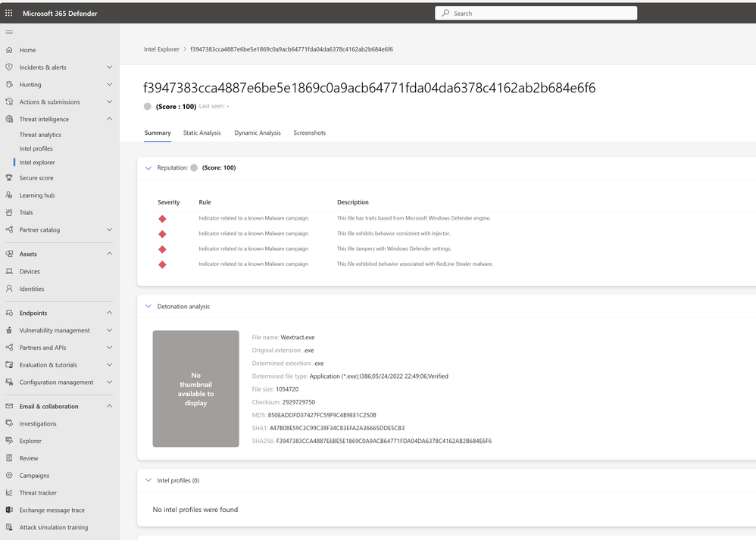
Task: Click the tampers with Windows Defender description
Action: point(395,248)
